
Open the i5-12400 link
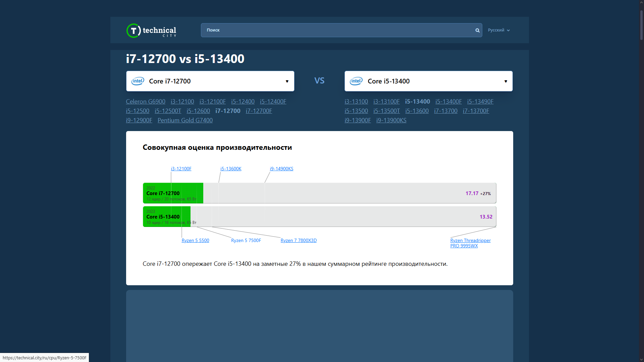click(x=243, y=102)
